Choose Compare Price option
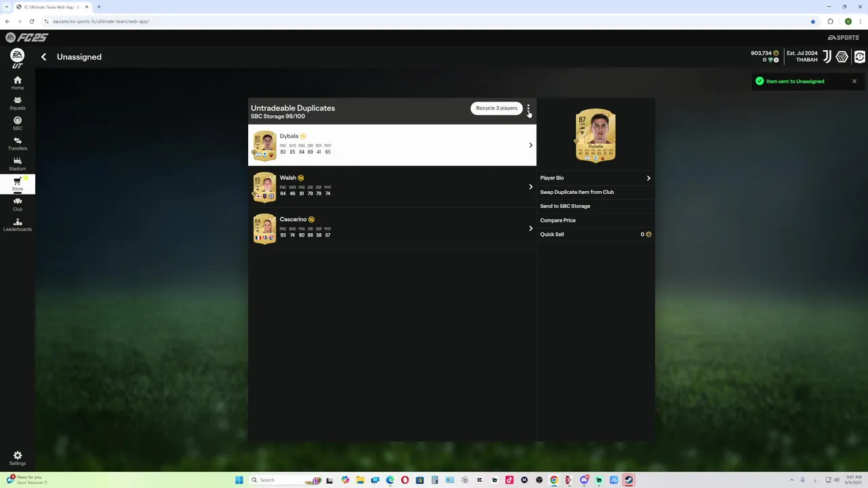The width and height of the screenshot is (868, 488). point(595,220)
